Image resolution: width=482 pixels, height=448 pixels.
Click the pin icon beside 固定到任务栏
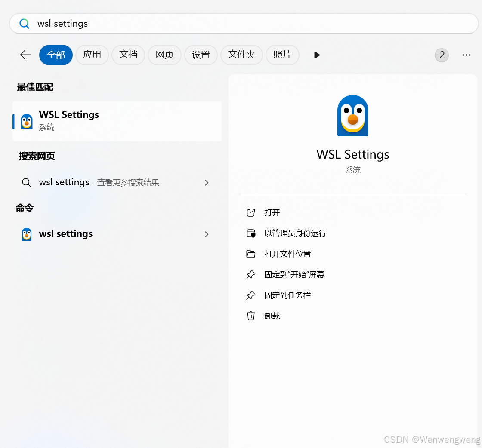[251, 295]
